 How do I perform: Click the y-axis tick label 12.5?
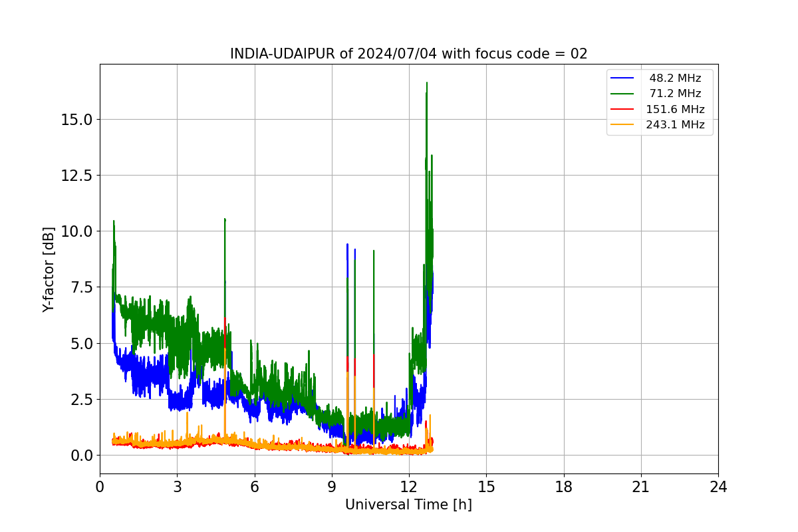point(78,176)
